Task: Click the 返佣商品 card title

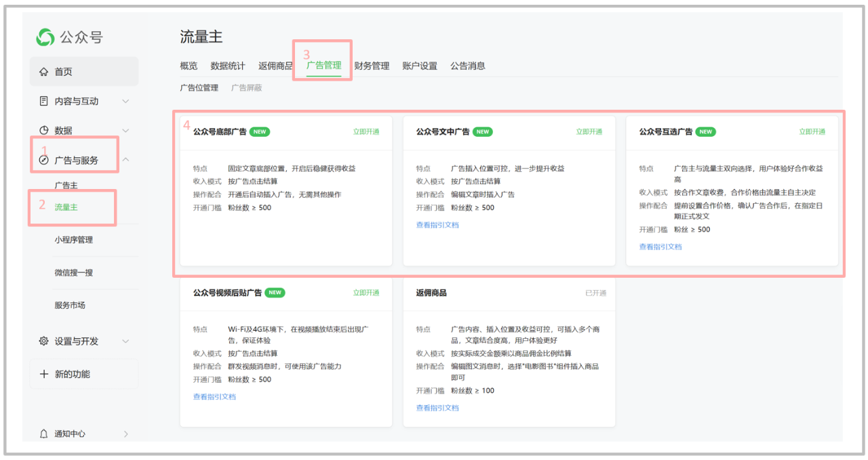Action: tap(431, 293)
